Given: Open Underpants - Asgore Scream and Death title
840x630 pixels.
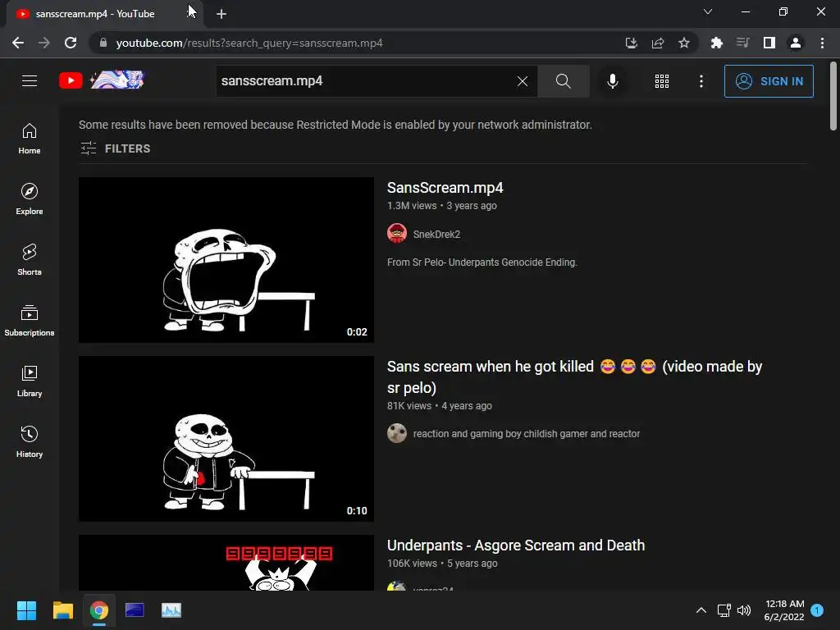Looking at the screenshot, I should [x=516, y=546].
